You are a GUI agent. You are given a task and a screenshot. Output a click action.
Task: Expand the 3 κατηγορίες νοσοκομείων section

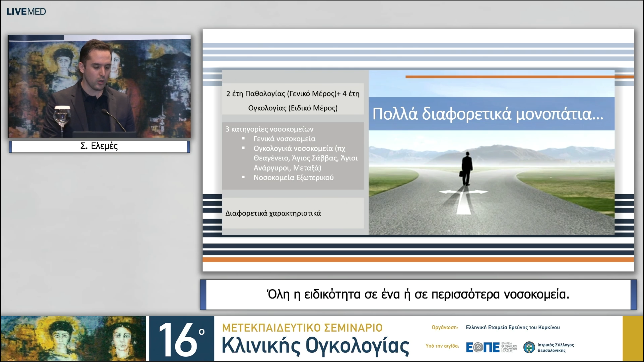coord(269,129)
